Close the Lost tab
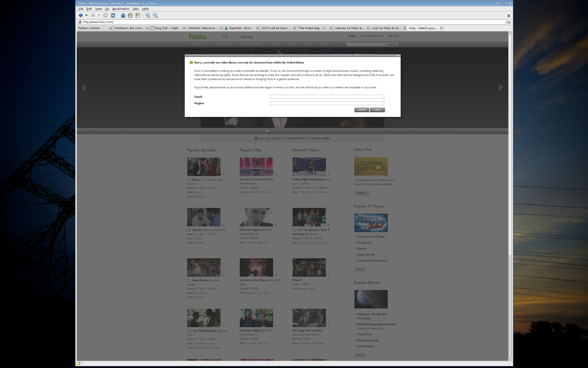Viewport: 588px width, 368px height. click(404, 28)
